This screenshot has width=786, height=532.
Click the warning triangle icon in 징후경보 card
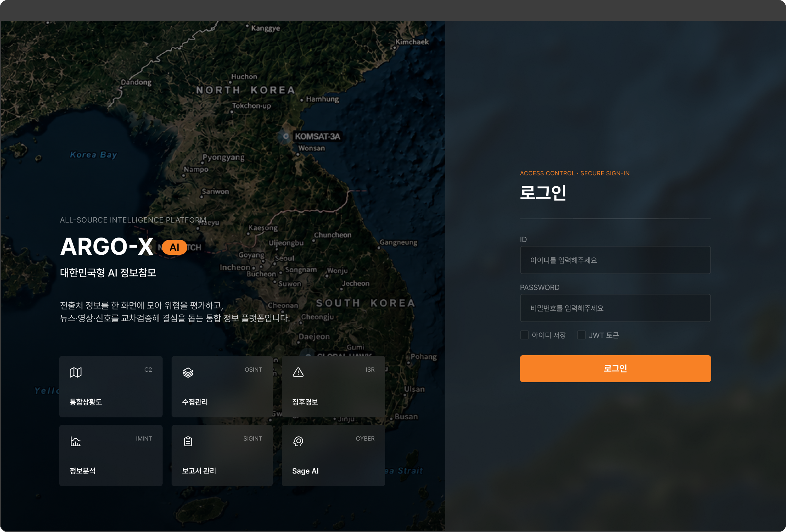[x=298, y=372]
